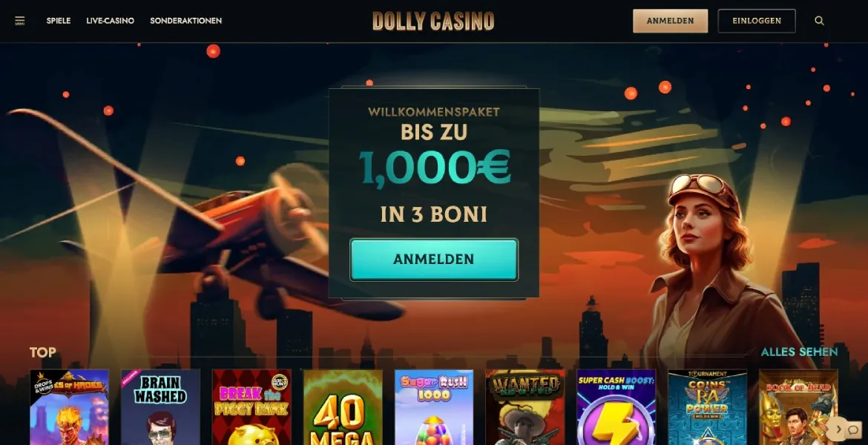Open the hamburger menu icon
This screenshot has height=445, width=868.
[20, 21]
